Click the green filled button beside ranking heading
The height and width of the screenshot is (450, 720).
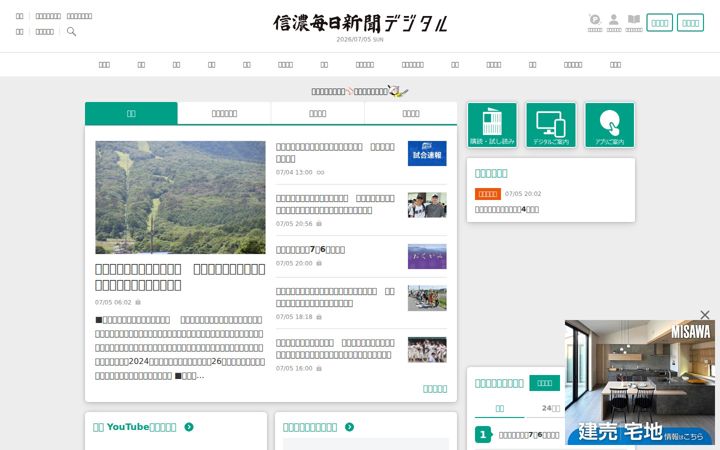coord(545,383)
